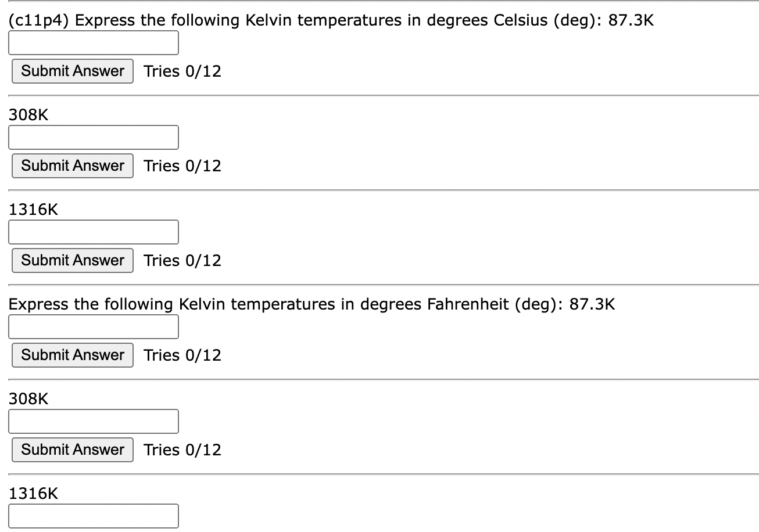This screenshot has height=532, width=759.
Task: Click the answer field under 1316K Fahrenheit
Action: click(x=93, y=516)
